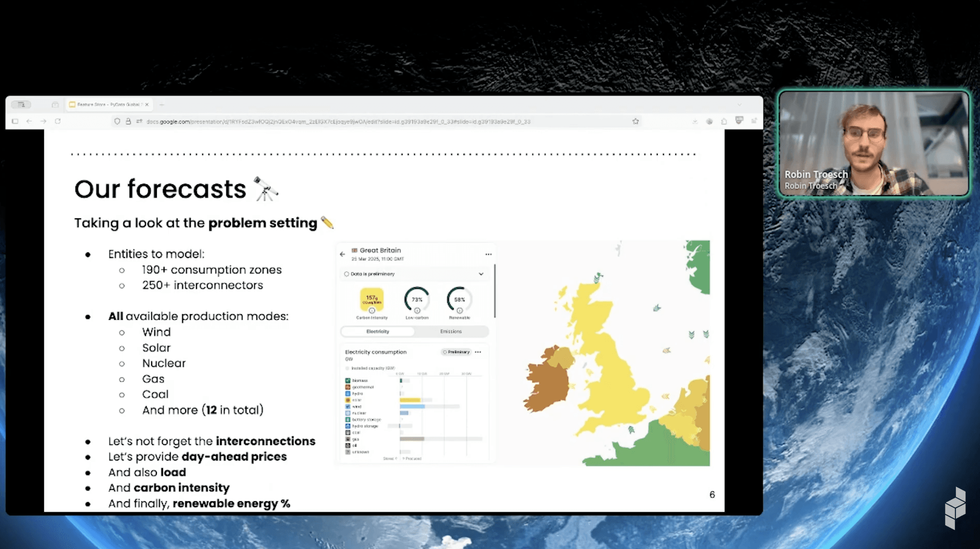Click the browser back arrow
The width and height of the screenshot is (980, 549).
29,121
